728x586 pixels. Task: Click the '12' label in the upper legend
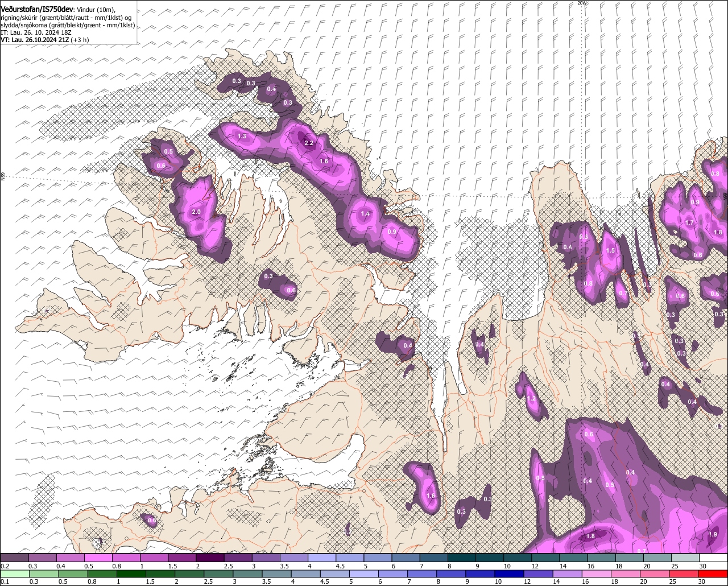(534, 566)
